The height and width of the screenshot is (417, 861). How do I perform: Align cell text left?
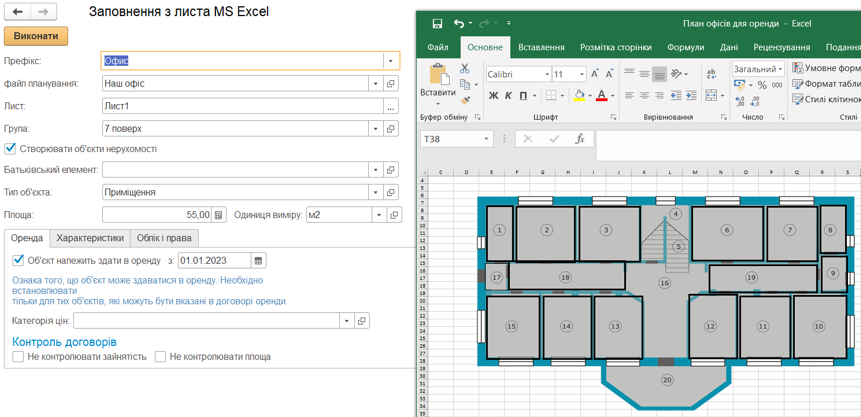coord(629,96)
